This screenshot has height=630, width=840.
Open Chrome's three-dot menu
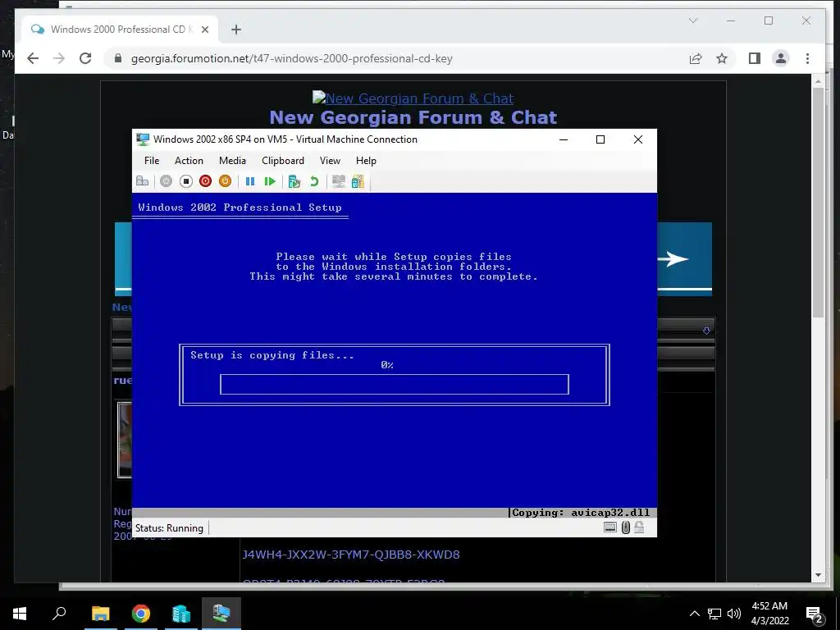tap(807, 58)
